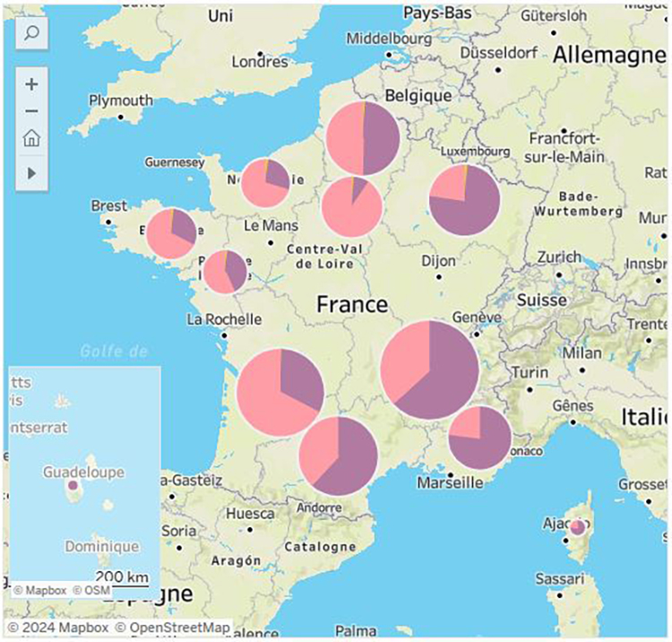This screenshot has height=642, width=672.
Task: Click the Provence pie chart near Marseille
Action: [480, 438]
